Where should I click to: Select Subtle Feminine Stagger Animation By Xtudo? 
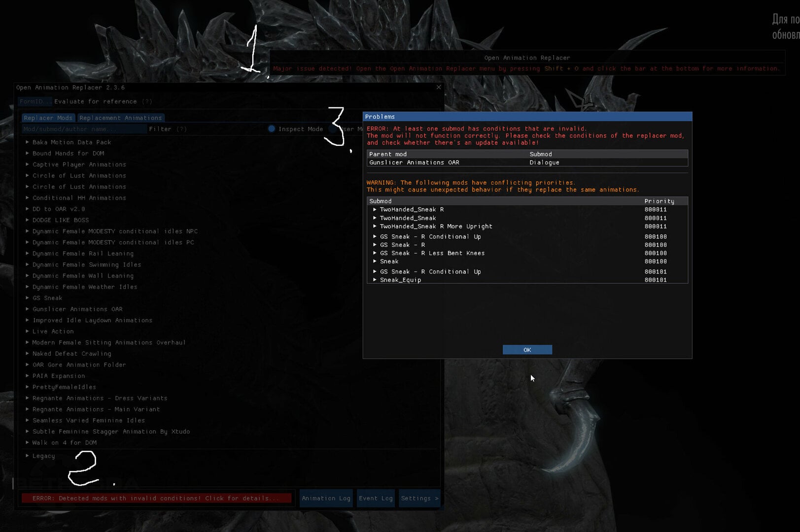click(111, 432)
